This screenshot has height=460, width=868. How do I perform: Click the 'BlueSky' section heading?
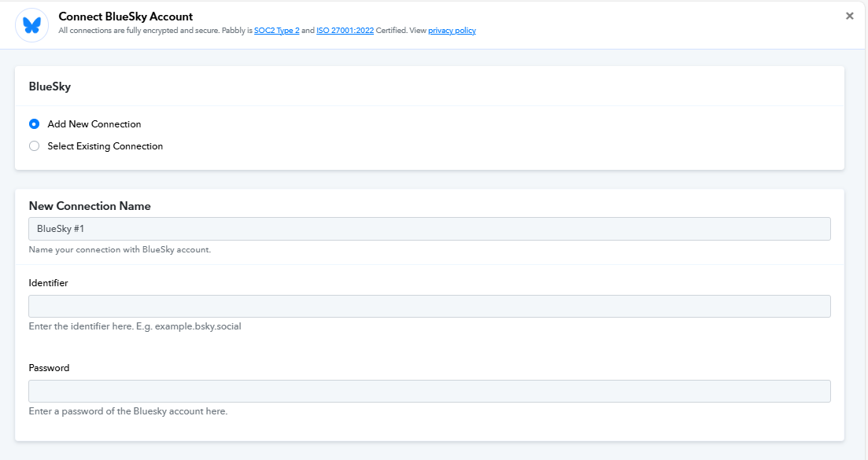50,86
